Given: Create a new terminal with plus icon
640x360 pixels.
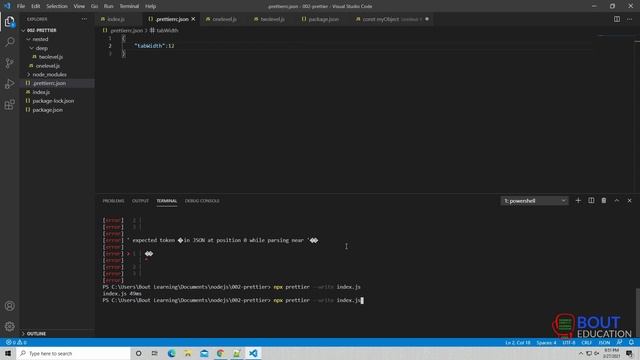Looking at the screenshot, I should coord(578,200).
